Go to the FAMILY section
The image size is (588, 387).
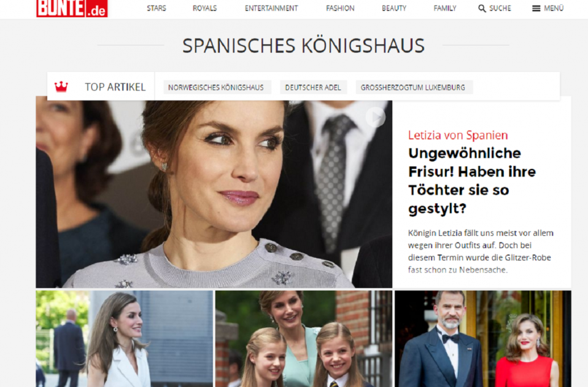[445, 8]
